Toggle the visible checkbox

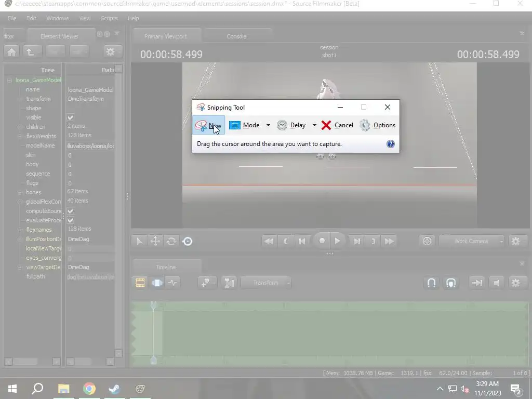(x=71, y=118)
